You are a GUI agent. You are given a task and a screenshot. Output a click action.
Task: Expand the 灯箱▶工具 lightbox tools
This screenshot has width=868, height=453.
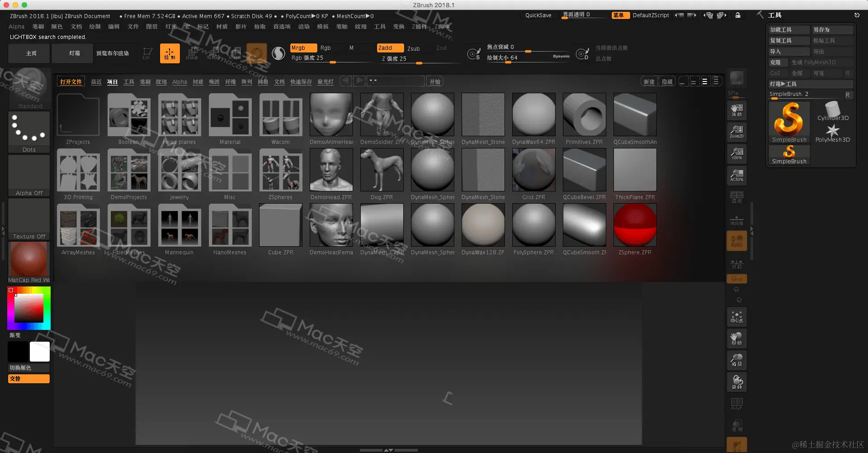click(811, 84)
